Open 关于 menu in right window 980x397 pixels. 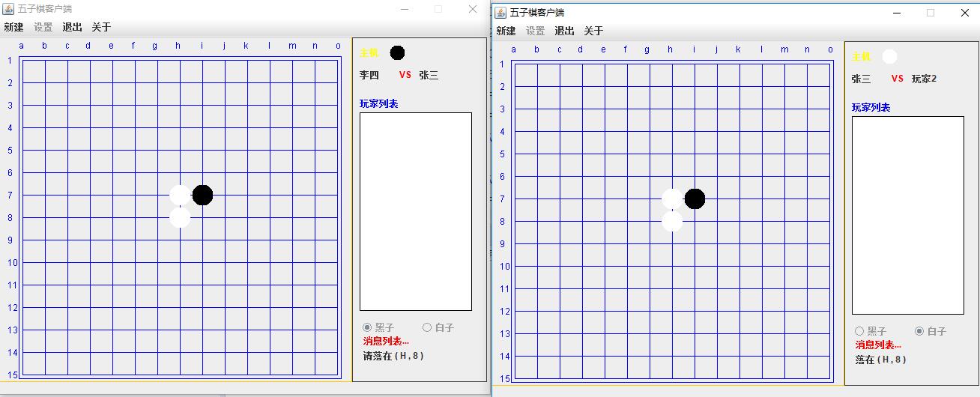[x=593, y=31]
